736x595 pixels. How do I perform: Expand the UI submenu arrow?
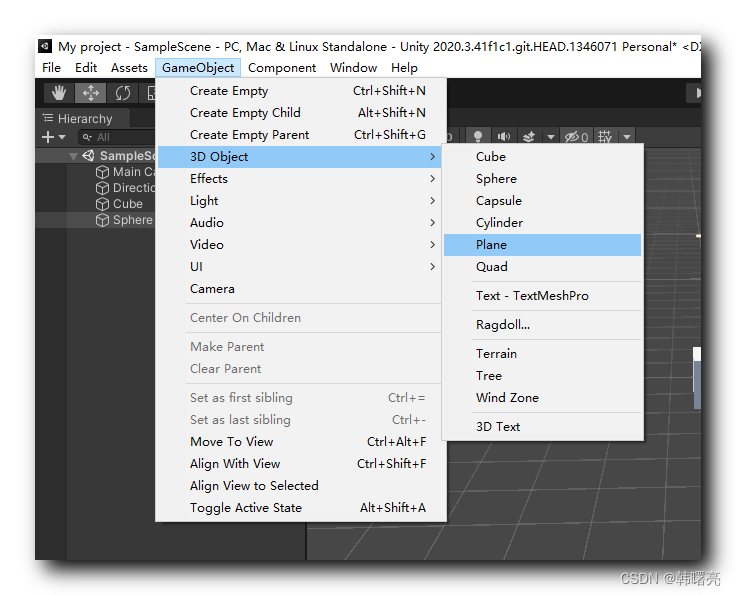432,267
